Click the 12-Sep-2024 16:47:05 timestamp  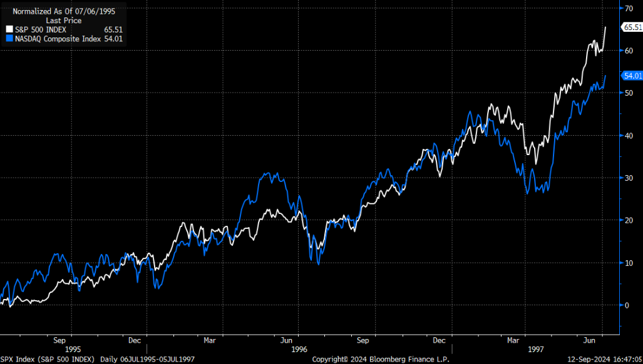(604, 359)
